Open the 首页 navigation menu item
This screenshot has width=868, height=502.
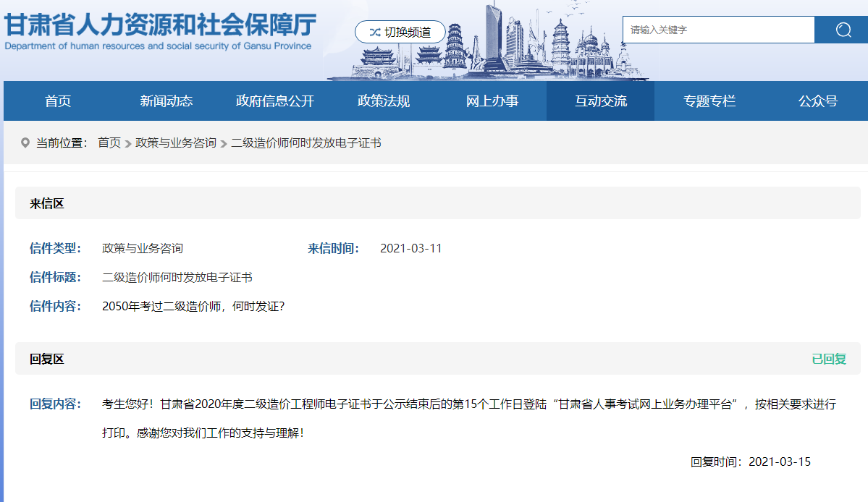tap(58, 101)
